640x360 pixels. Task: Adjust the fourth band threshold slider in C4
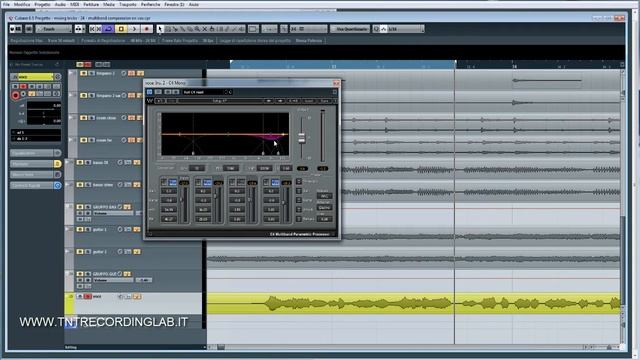[284, 202]
